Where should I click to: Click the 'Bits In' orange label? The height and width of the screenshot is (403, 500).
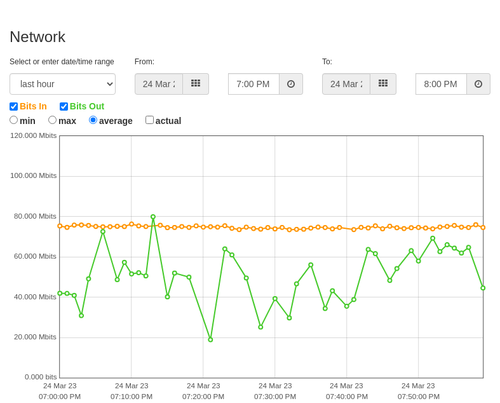(33, 106)
